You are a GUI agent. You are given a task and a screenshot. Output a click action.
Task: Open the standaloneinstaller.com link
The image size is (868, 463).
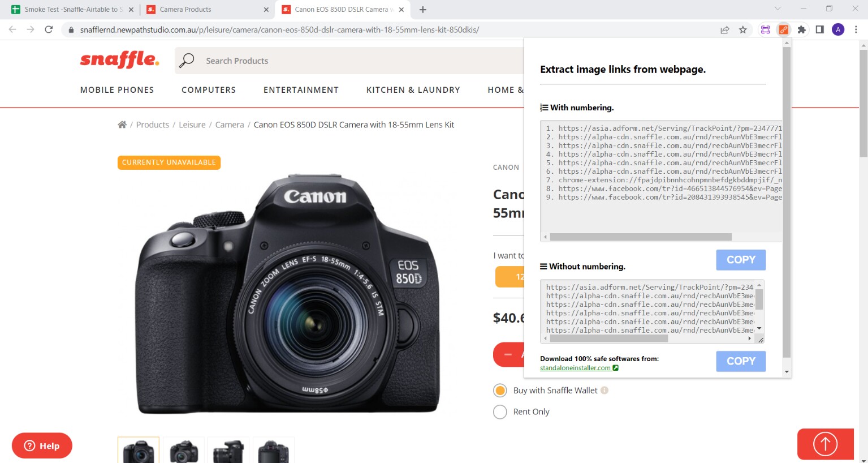(576, 367)
